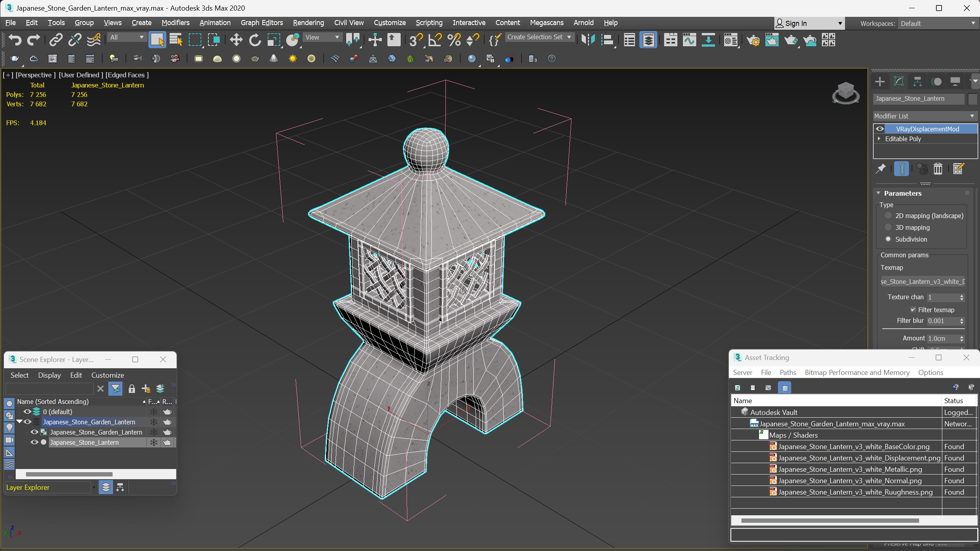
Task: Open the Modifiers menu
Action: click(175, 23)
